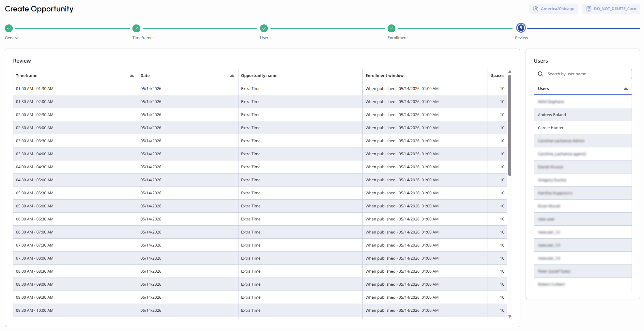Viewport: 644px width, 331px height.
Task: Click the Enrollment step checkmark icon
Action: [x=391, y=28]
